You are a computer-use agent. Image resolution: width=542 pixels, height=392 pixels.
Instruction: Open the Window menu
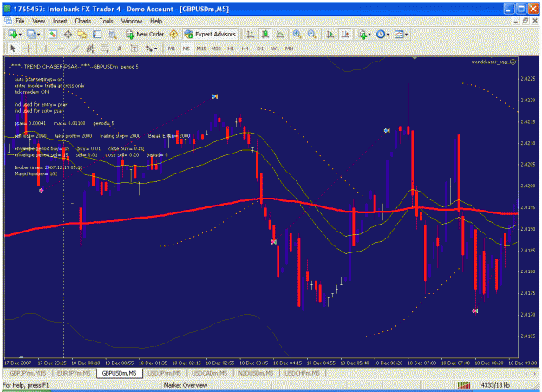[132, 21]
